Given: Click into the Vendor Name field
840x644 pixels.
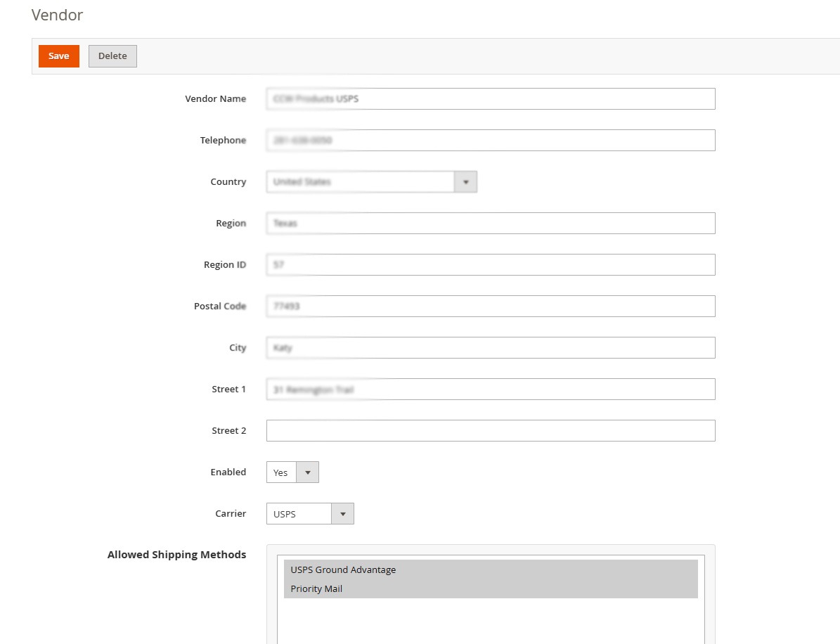Looking at the screenshot, I should tap(490, 98).
